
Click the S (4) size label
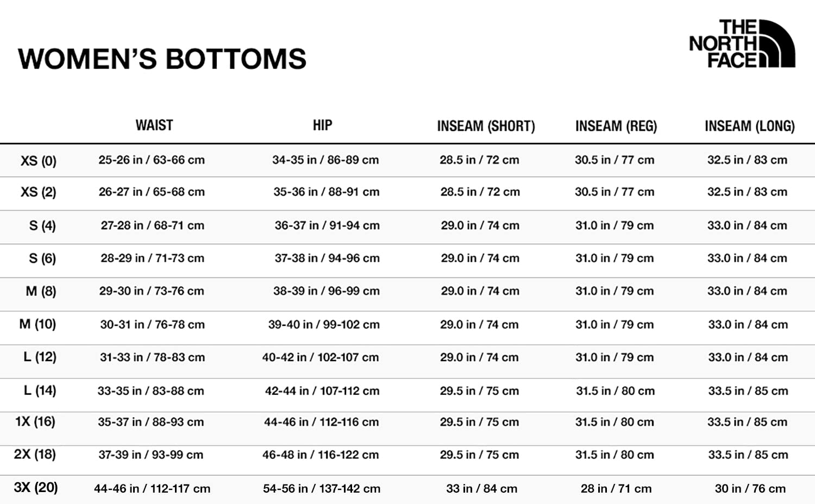(x=42, y=225)
